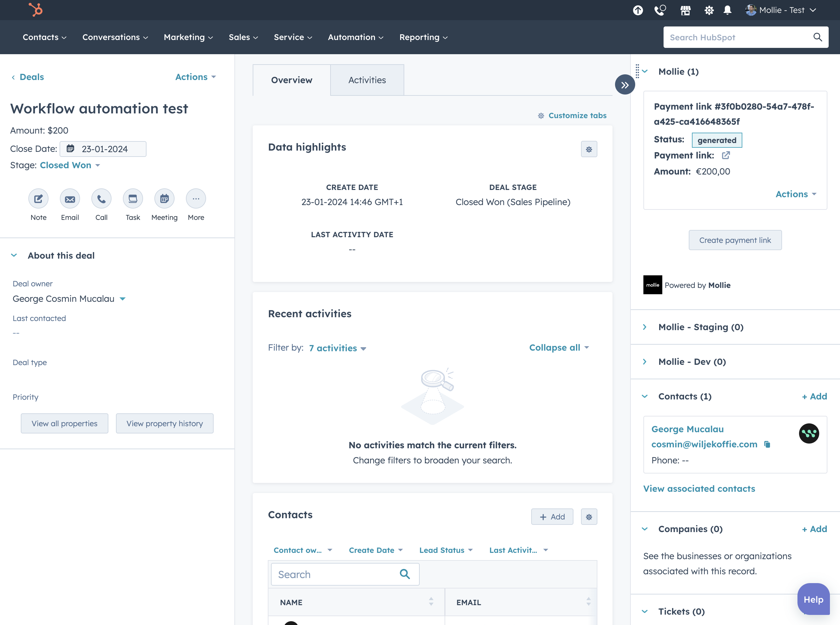840x625 pixels.
Task: Switch to the Overview tab
Action: 292,80
